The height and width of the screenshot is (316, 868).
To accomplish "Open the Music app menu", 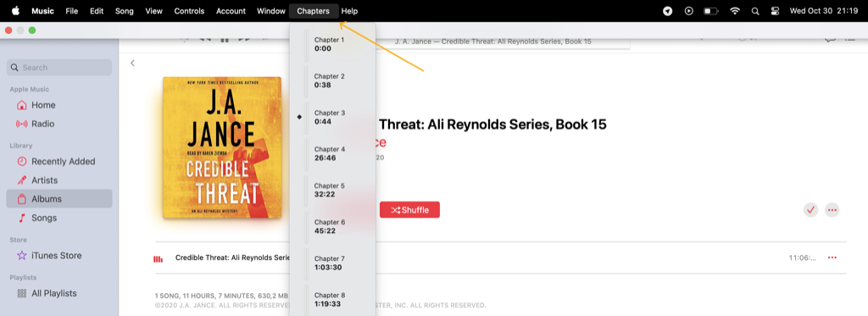I will pyautogui.click(x=42, y=11).
